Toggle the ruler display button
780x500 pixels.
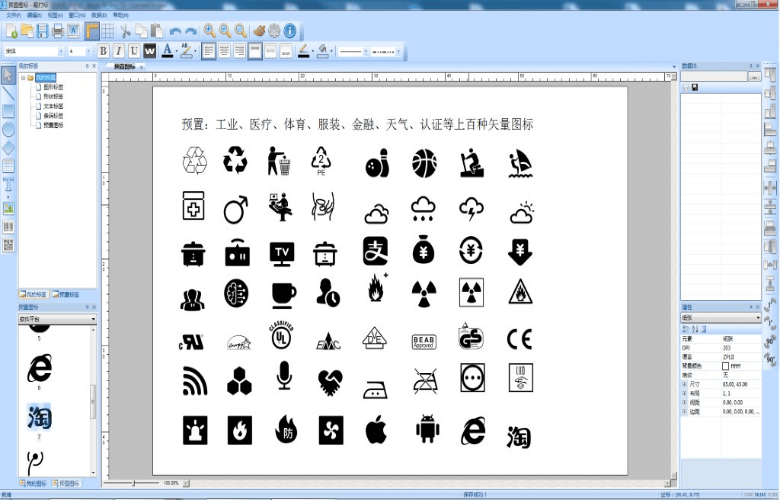click(92, 31)
